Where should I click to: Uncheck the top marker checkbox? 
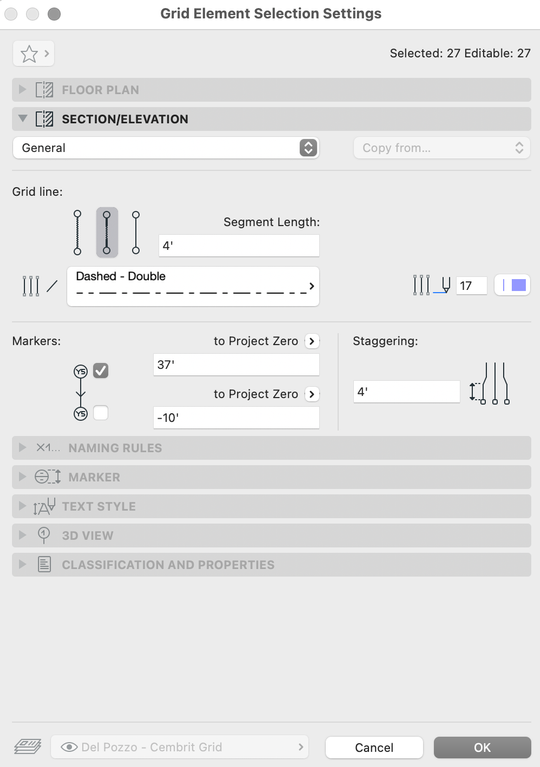101,371
